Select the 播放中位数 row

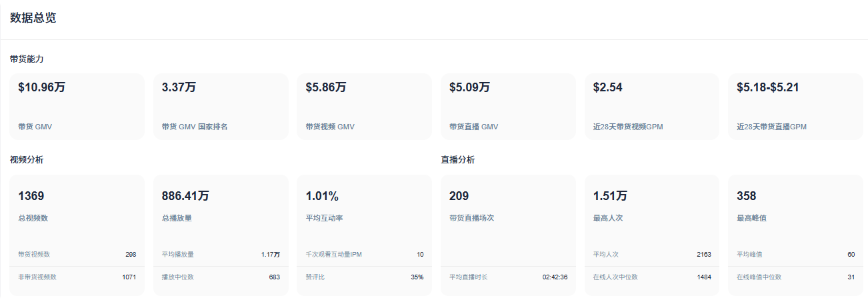[x=221, y=277]
